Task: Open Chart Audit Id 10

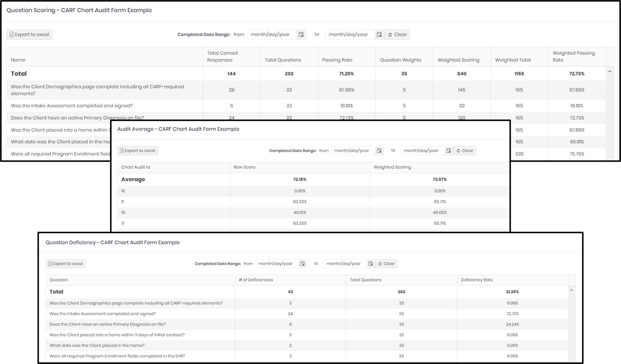Action: [x=123, y=191]
